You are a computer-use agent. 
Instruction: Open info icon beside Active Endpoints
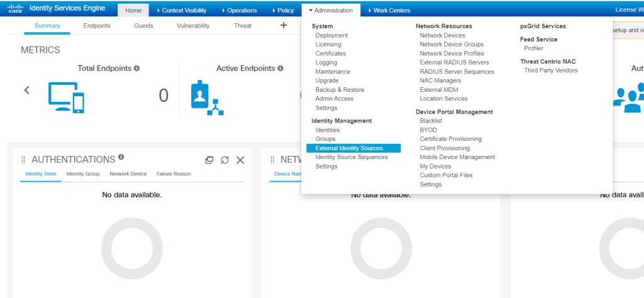coord(280,68)
